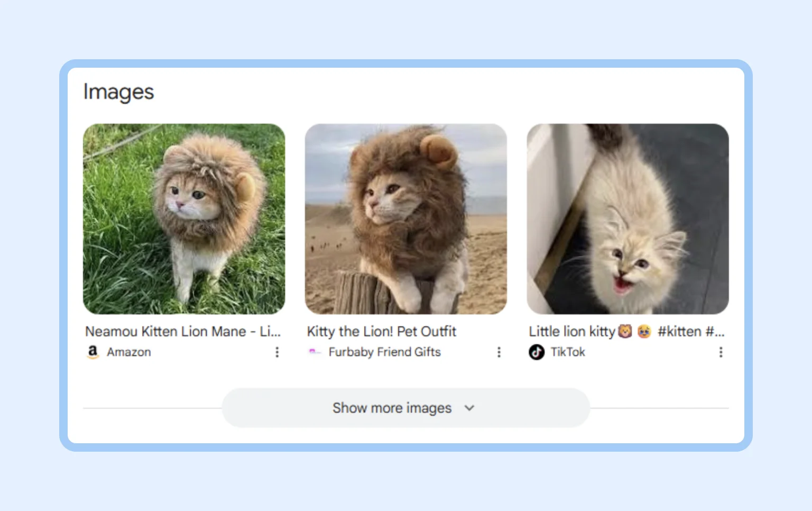The height and width of the screenshot is (511, 812).
Task: Click the Amazon source label
Action: pos(128,352)
